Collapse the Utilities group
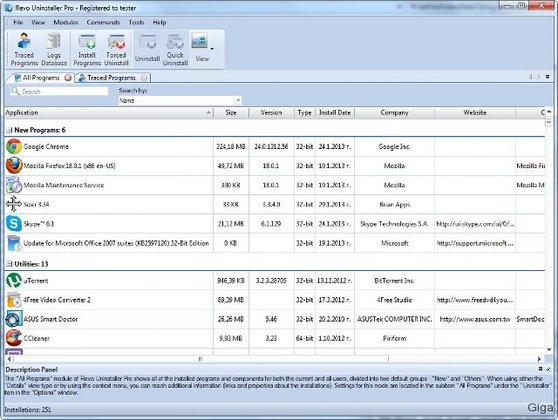The height and width of the screenshot is (420, 558). tap(9, 264)
